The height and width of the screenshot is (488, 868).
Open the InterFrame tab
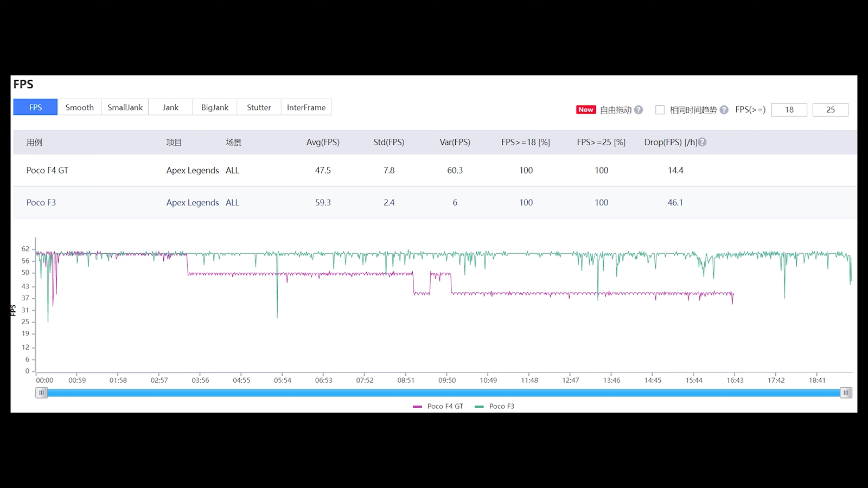point(306,107)
